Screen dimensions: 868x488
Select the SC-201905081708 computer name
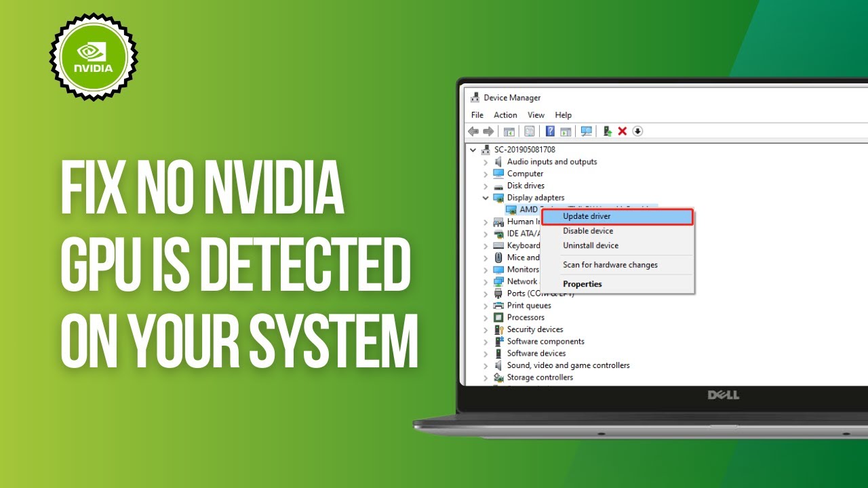coord(525,149)
